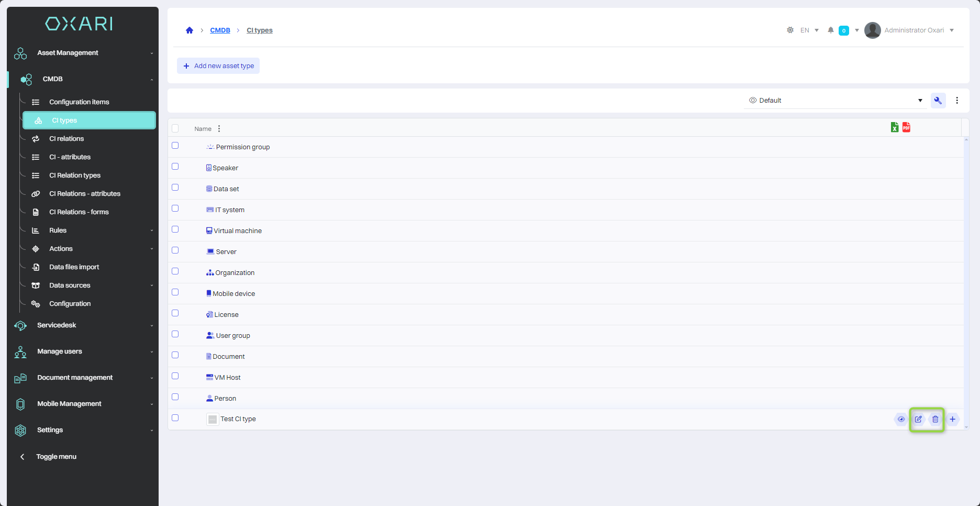Image resolution: width=980 pixels, height=506 pixels.
Task: Click the Add new asset type button
Action: [x=218, y=66]
